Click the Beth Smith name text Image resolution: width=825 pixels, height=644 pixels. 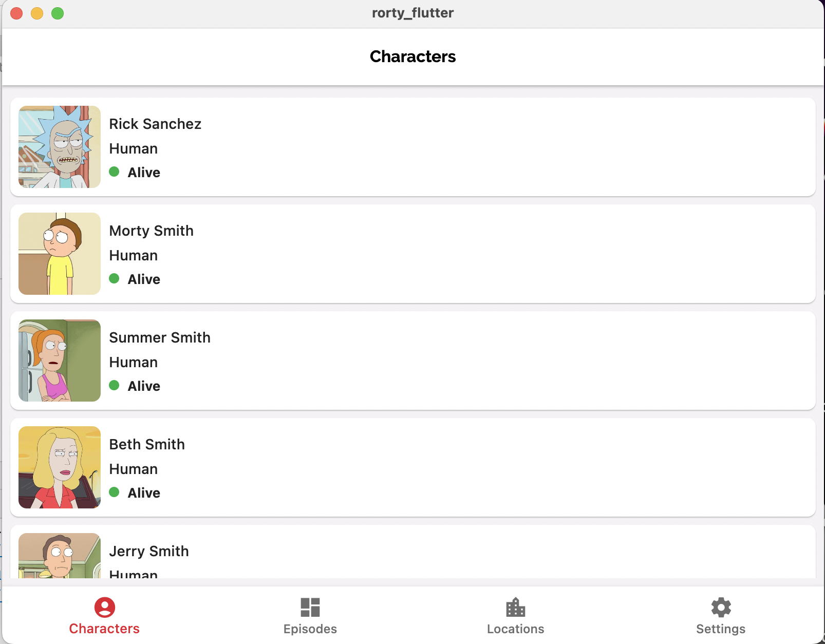[x=147, y=444]
